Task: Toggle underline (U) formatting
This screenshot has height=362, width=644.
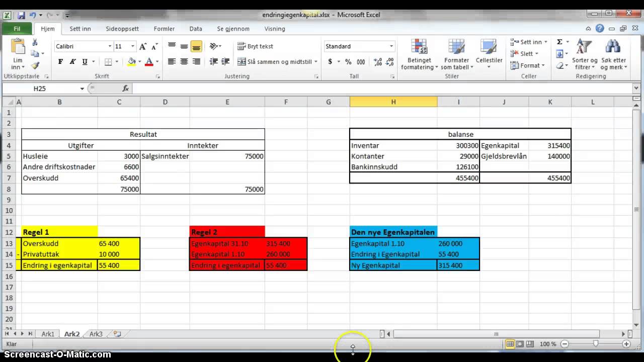Action: pyautogui.click(x=85, y=62)
